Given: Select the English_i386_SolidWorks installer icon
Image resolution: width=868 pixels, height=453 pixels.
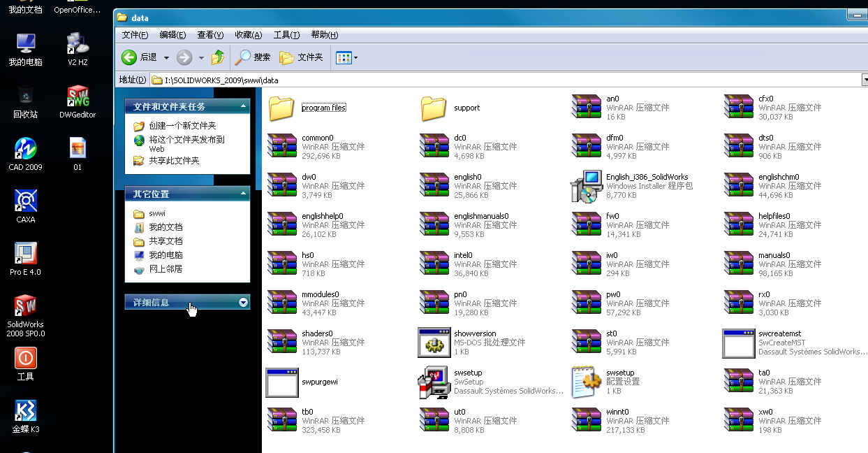Looking at the screenshot, I should (587, 186).
